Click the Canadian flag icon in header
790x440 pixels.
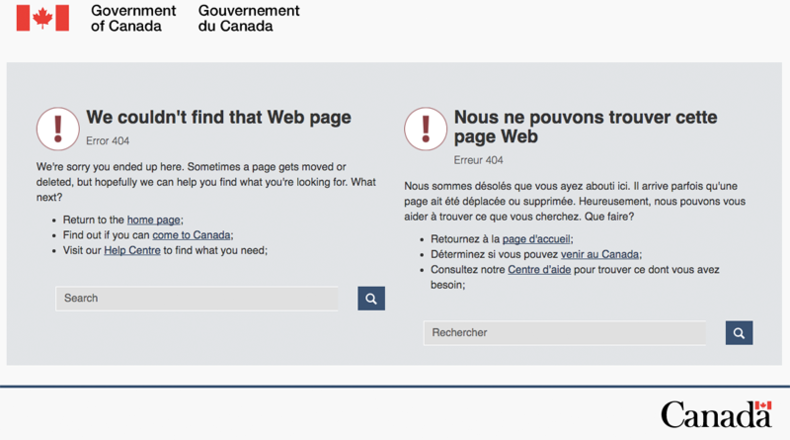click(x=43, y=18)
